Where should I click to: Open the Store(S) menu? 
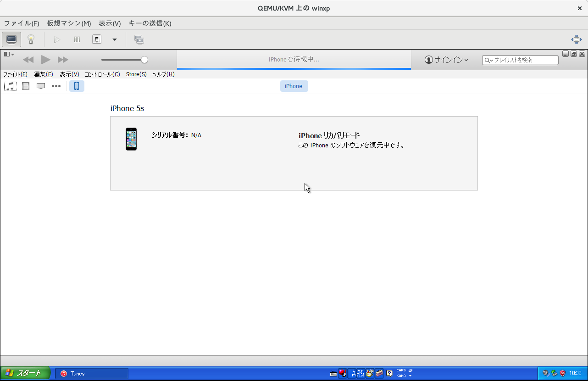136,74
